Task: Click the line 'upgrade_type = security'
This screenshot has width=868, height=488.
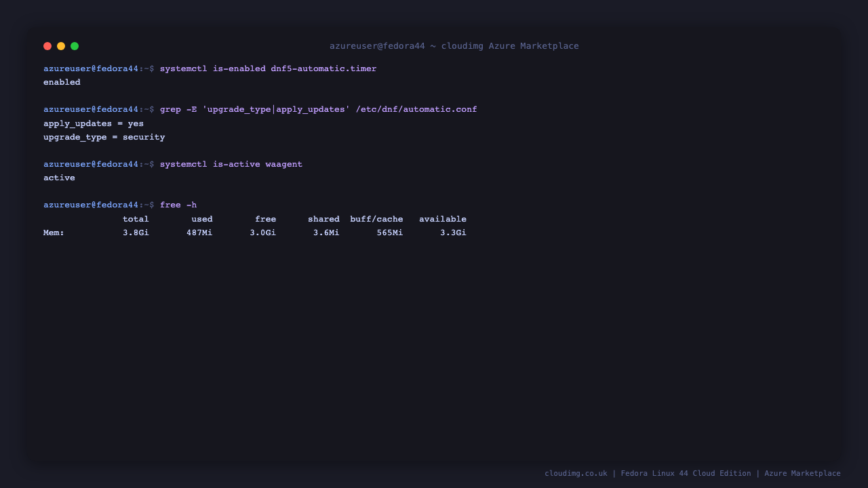Action: coord(104,137)
